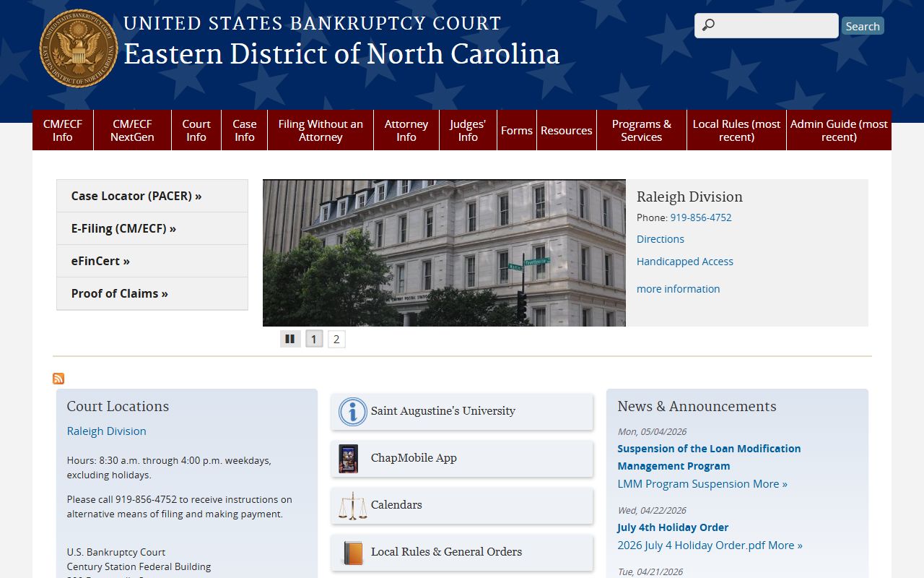Click the scales icon beside Calendars
The height and width of the screenshot is (578, 924).
[x=352, y=506]
